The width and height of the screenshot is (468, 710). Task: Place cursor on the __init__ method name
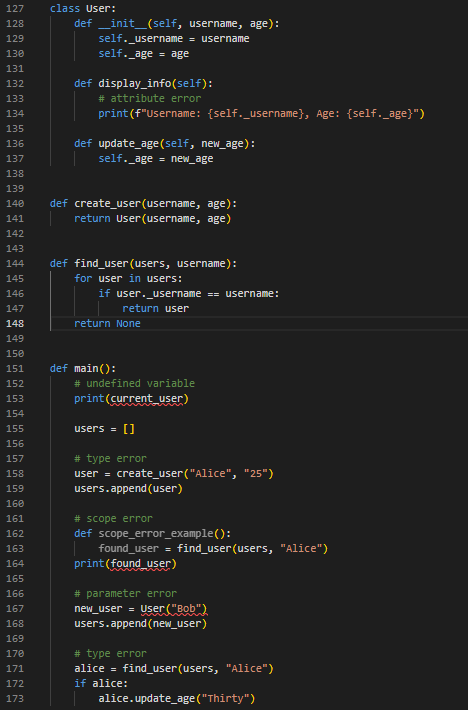tap(123, 24)
